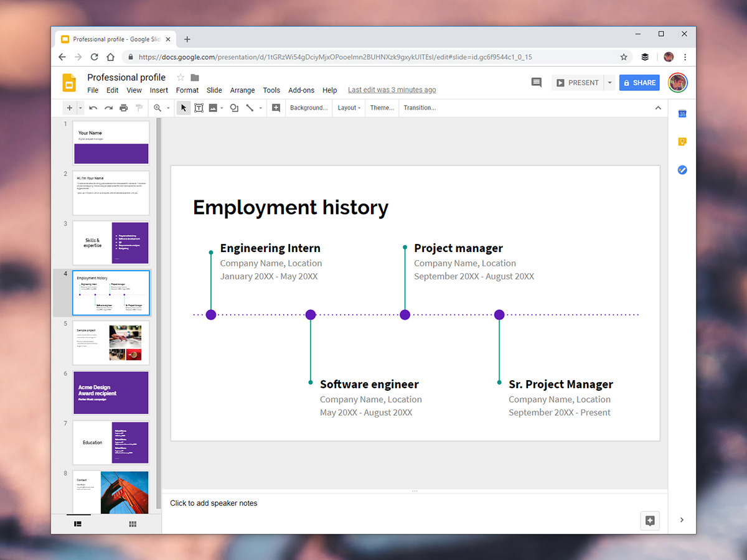Expand the Layout dropdown
Screen dimensions: 747x560
coord(349,108)
